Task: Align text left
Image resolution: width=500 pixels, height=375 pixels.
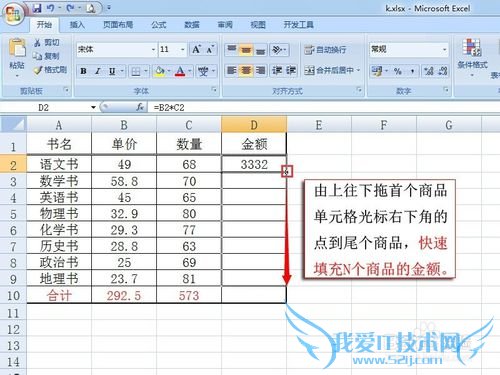Action: click(x=232, y=70)
